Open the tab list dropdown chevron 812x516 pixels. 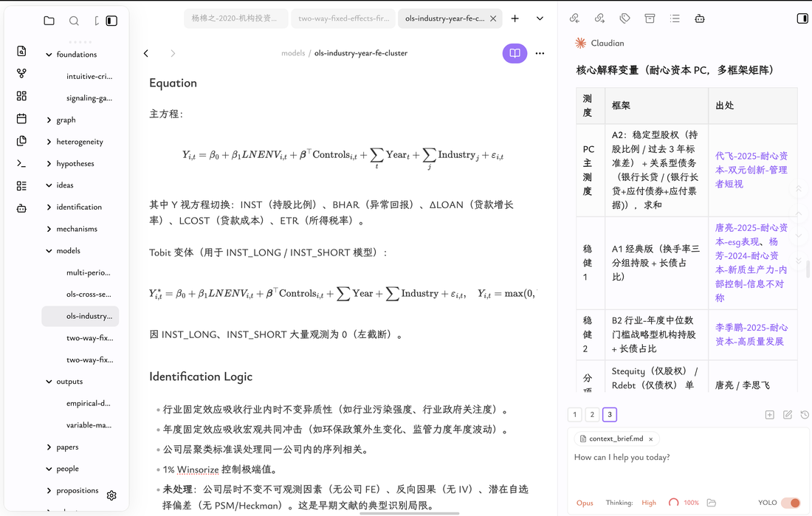(540, 18)
